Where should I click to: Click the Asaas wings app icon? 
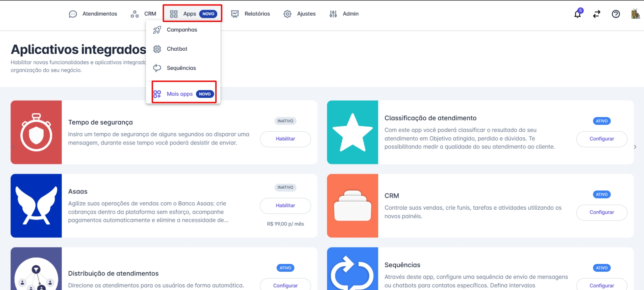36,206
